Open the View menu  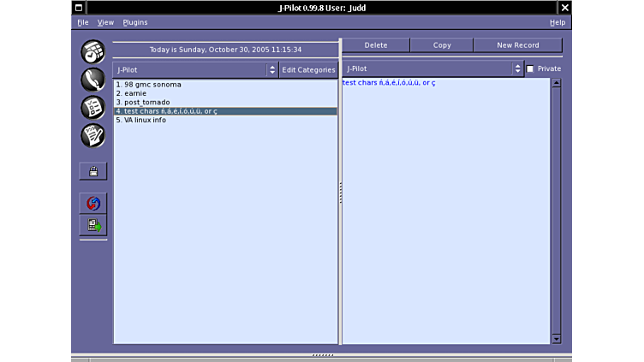pyautogui.click(x=105, y=22)
